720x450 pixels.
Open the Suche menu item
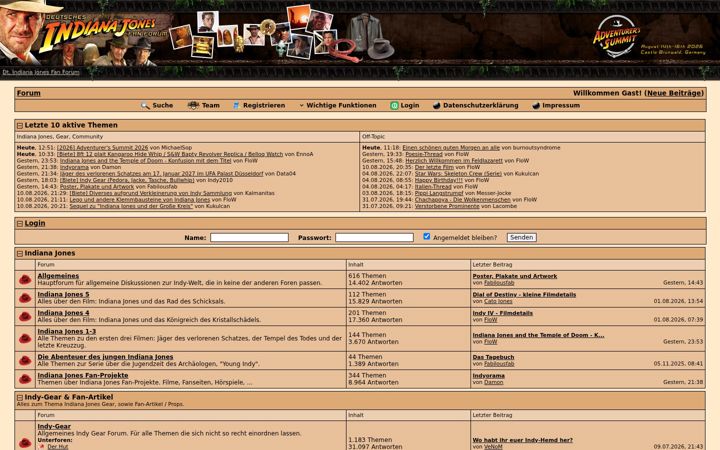coord(163,106)
